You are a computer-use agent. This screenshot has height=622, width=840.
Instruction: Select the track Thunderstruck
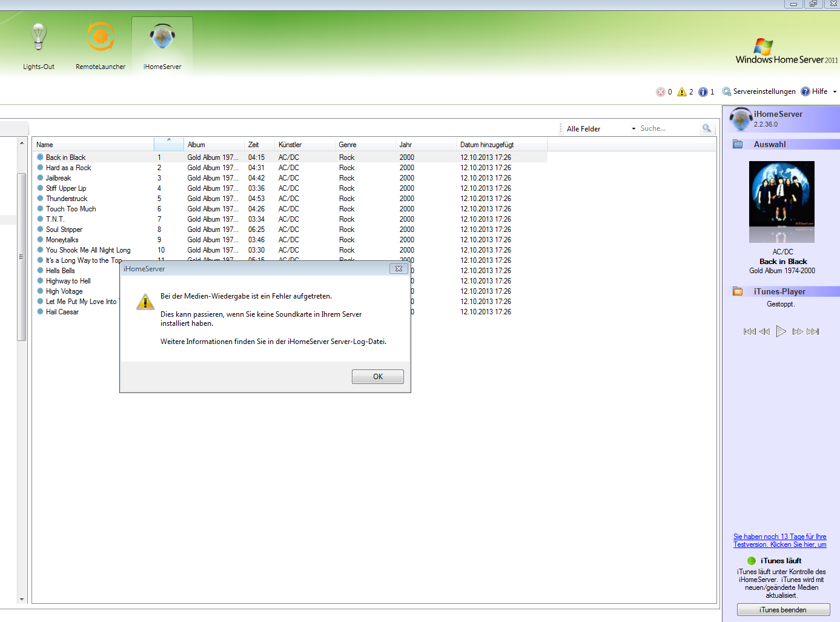[67, 199]
